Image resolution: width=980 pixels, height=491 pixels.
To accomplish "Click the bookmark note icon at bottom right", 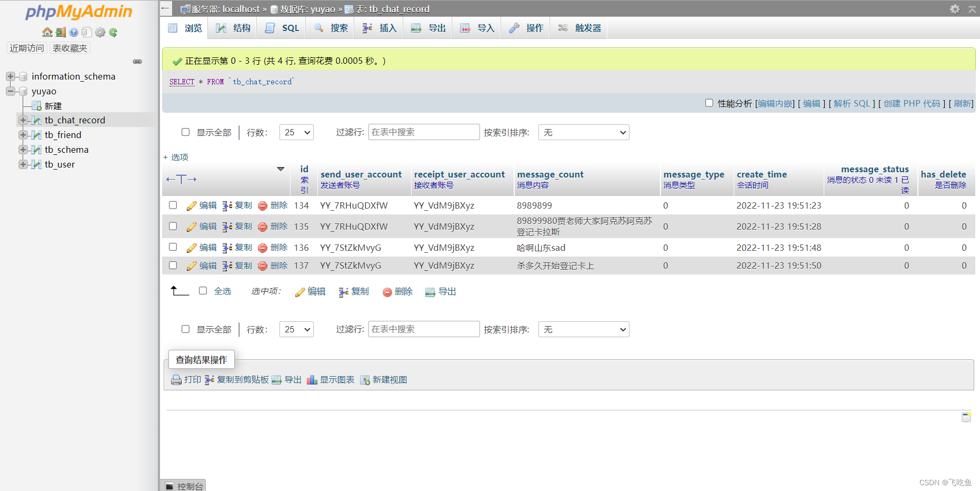I will pos(966,417).
